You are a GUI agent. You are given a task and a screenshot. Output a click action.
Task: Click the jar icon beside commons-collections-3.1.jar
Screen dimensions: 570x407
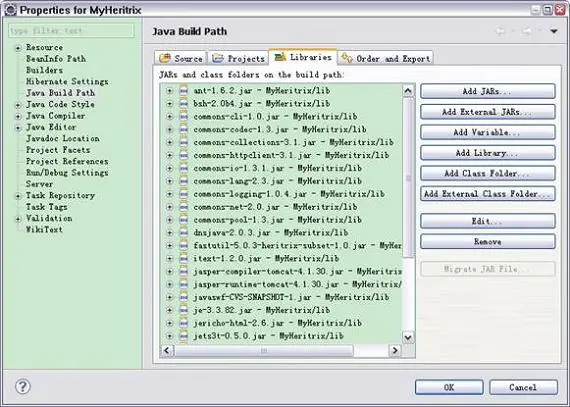[x=184, y=142]
